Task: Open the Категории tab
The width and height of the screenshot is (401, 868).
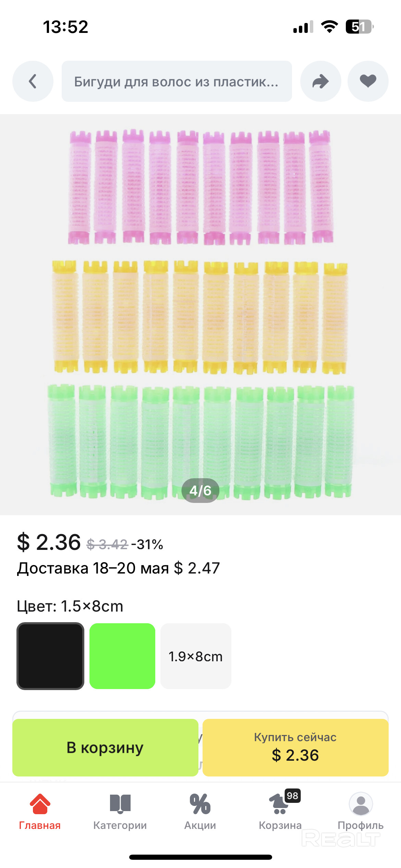Action: coord(120,811)
